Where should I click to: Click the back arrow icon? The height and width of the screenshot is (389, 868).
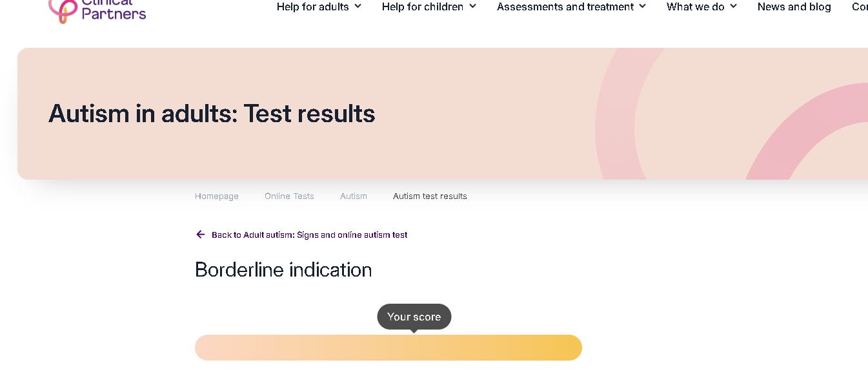click(201, 235)
